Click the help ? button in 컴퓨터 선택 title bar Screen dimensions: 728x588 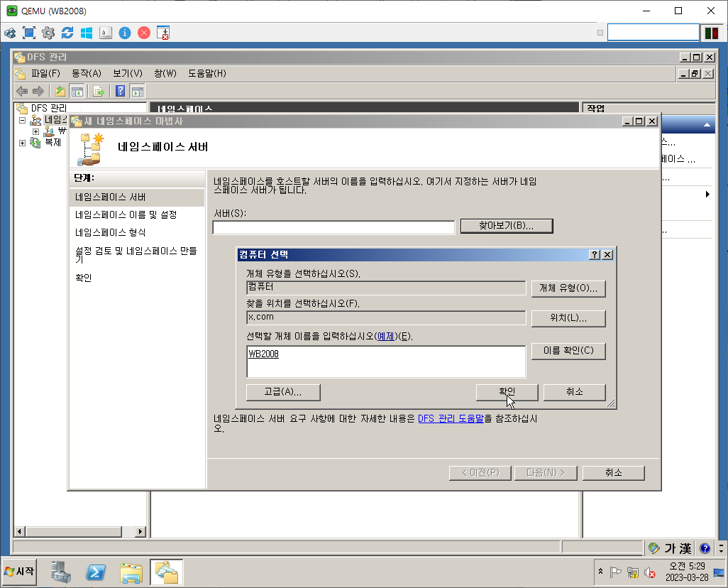pyautogui.click(x=595, y=255)
